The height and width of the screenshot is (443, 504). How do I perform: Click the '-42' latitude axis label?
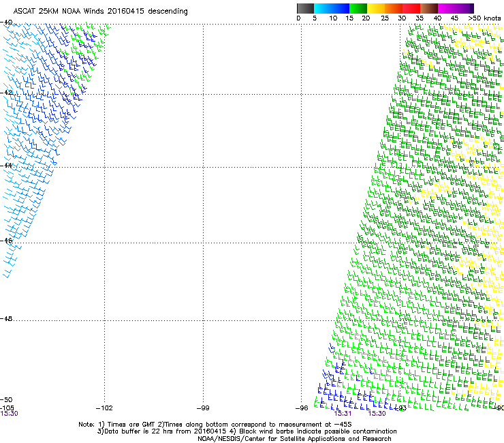pos(6,93)
